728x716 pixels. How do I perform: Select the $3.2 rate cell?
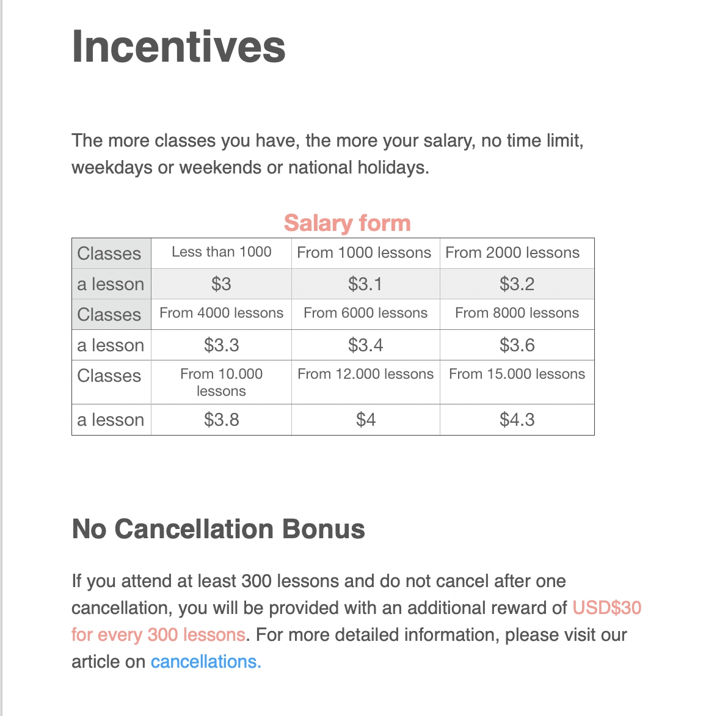[x=517, y=283]
